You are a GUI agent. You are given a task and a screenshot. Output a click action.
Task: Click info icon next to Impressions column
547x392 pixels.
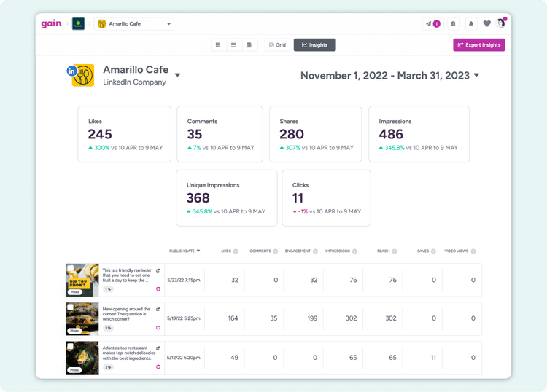point(354,251)
